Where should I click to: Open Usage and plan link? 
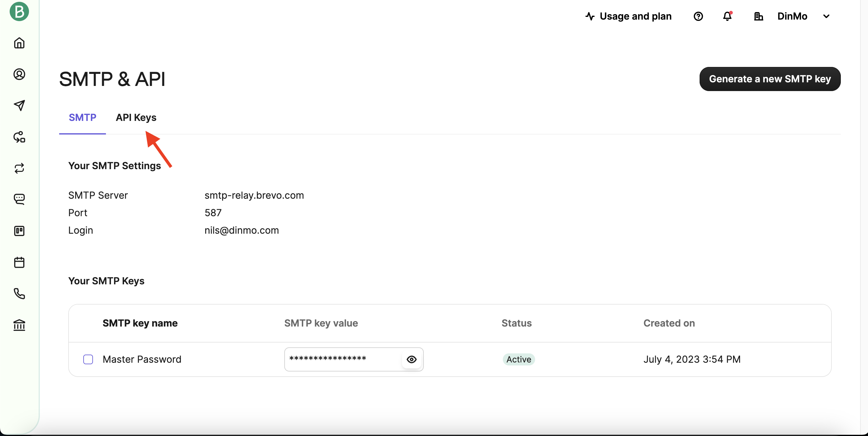[629, 16]
